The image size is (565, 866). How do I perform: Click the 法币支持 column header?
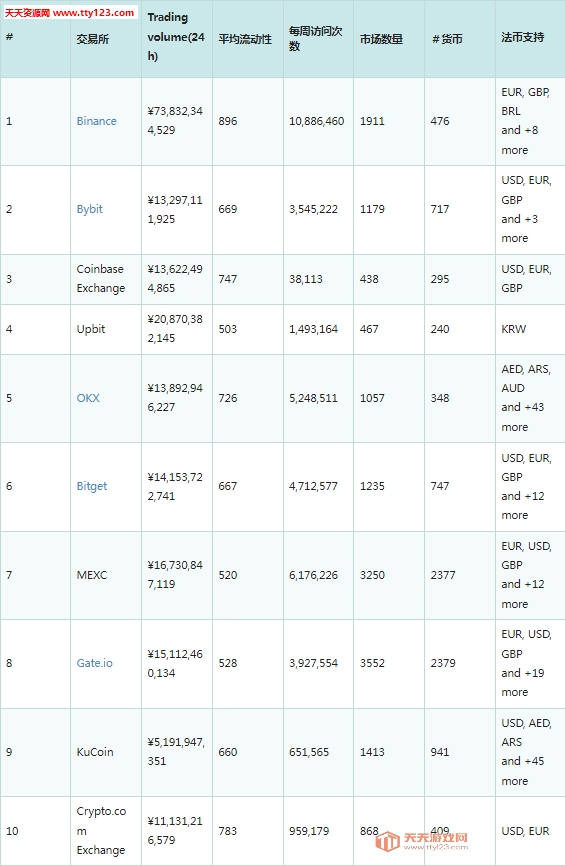(522, 37)
